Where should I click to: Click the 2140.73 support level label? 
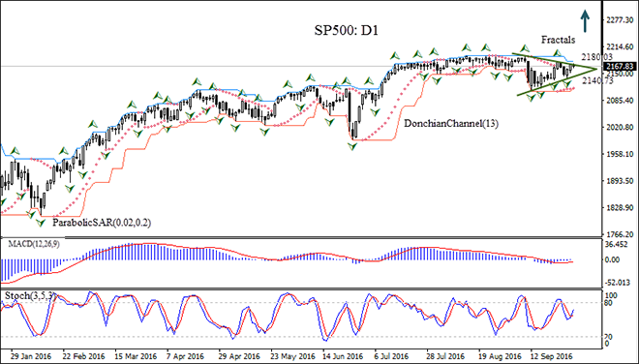(x=597, y=81)
